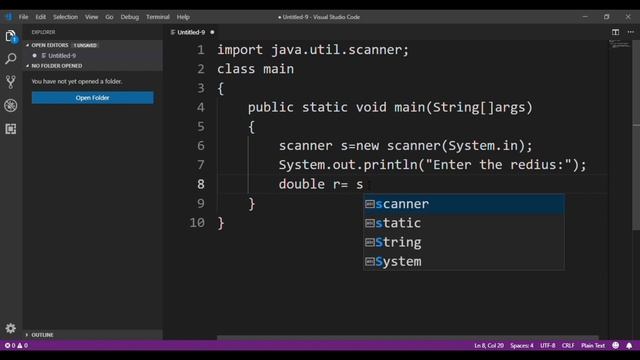640x360 pixels.
Task: Open the Selection menu
Action: point(65,17)
